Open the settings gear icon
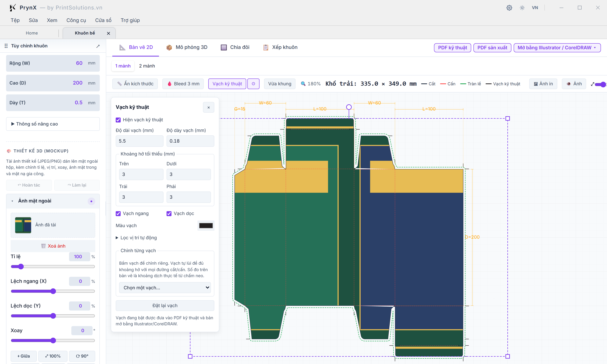 [x=509, y=8]
